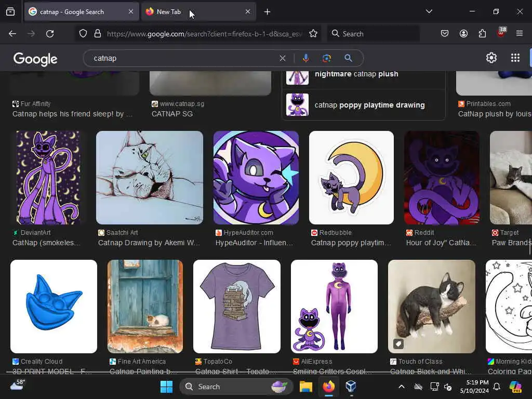The height and width of the screenshot is (399, 532).
Task: Switch to the New Tab tab
Action: click(198, 12)
